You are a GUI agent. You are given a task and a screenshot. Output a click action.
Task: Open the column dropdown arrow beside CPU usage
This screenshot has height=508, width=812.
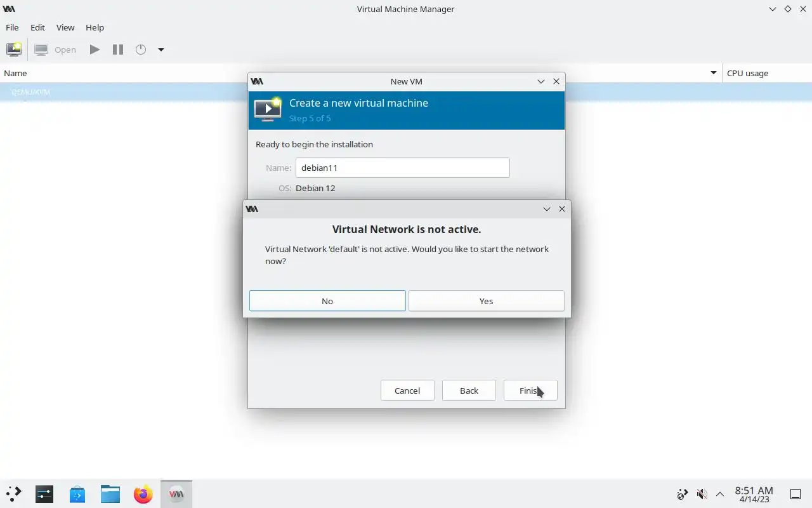(714, 73)
